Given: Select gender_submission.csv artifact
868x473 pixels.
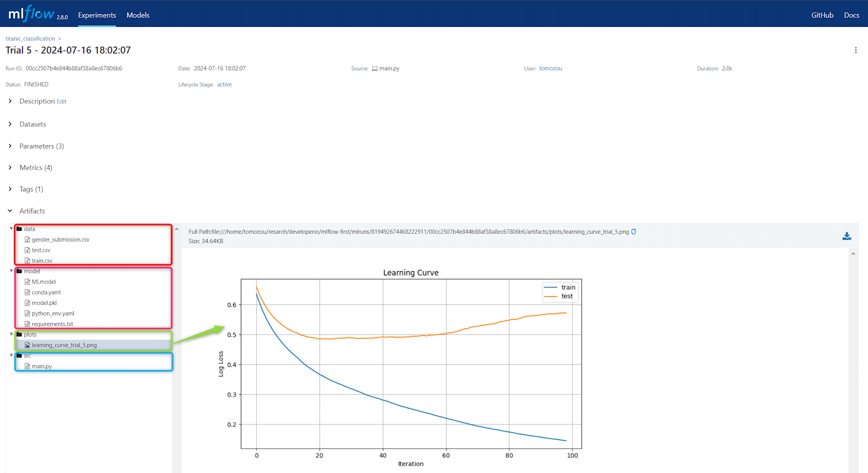Looking at the screenshot, I should click(x=60, y=240).
